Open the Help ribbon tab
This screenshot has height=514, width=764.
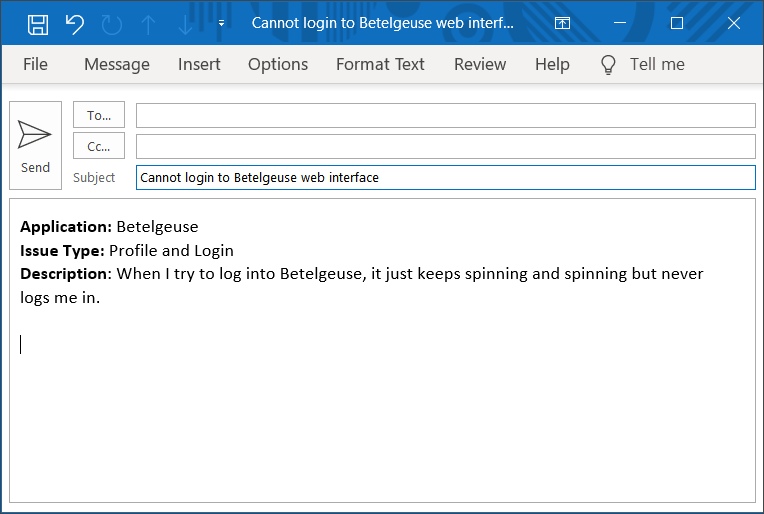(552, 64)
